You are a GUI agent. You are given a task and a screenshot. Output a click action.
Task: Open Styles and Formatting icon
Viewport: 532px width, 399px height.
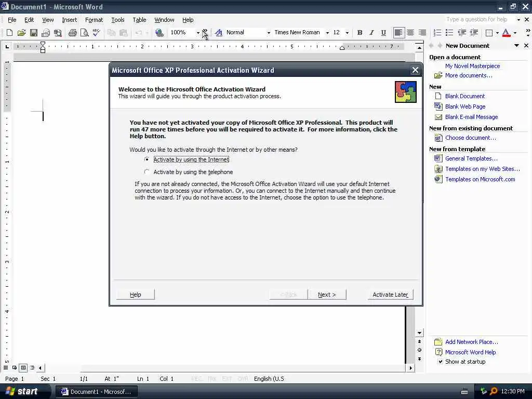(x=219, y=33)
